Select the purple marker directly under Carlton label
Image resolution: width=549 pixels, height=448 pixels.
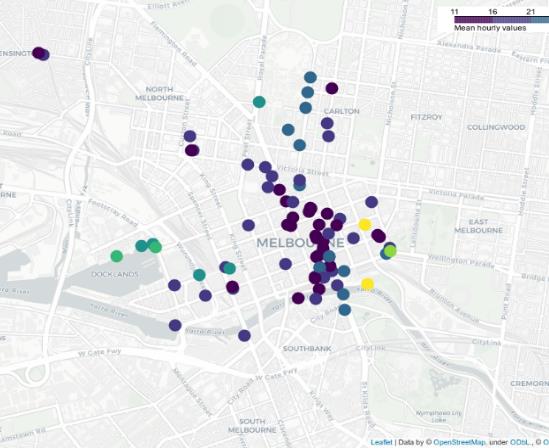[x=327, y=123]
